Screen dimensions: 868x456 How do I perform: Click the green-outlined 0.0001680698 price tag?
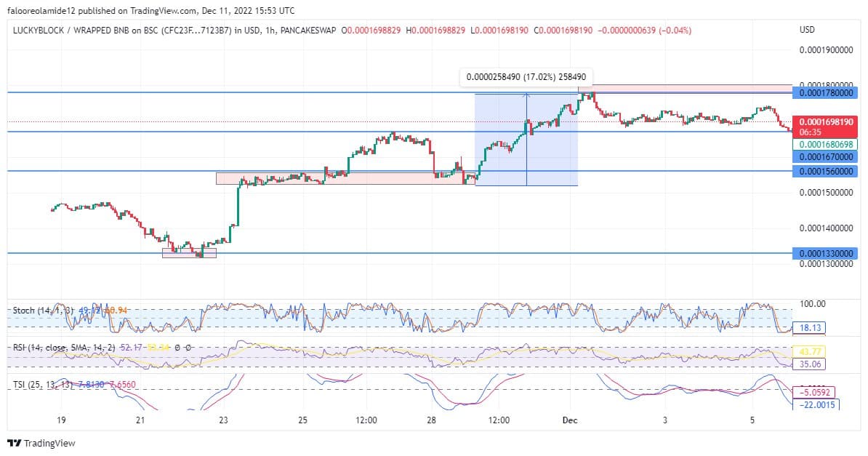[x=825, y=145]
